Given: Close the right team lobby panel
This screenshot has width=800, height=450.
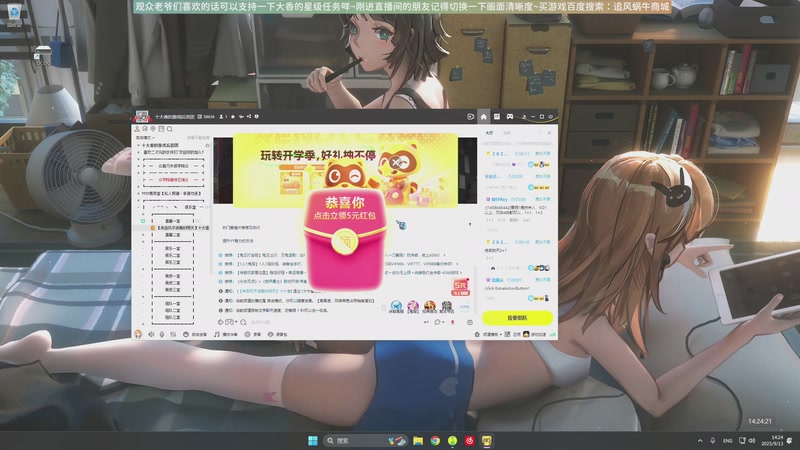Looking at the screenshot, I should coord(549,133).
